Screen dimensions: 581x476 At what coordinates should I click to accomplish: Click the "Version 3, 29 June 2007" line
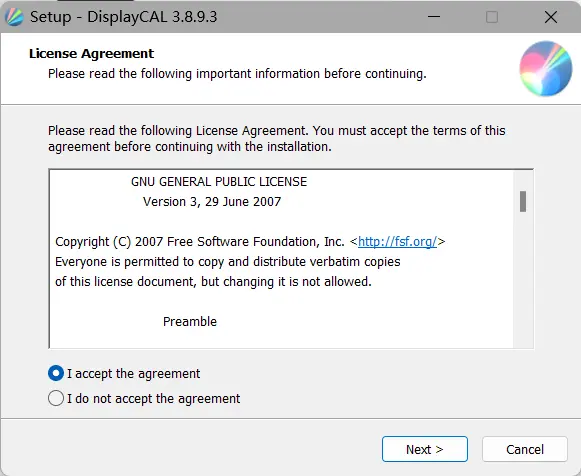(212, 202)
